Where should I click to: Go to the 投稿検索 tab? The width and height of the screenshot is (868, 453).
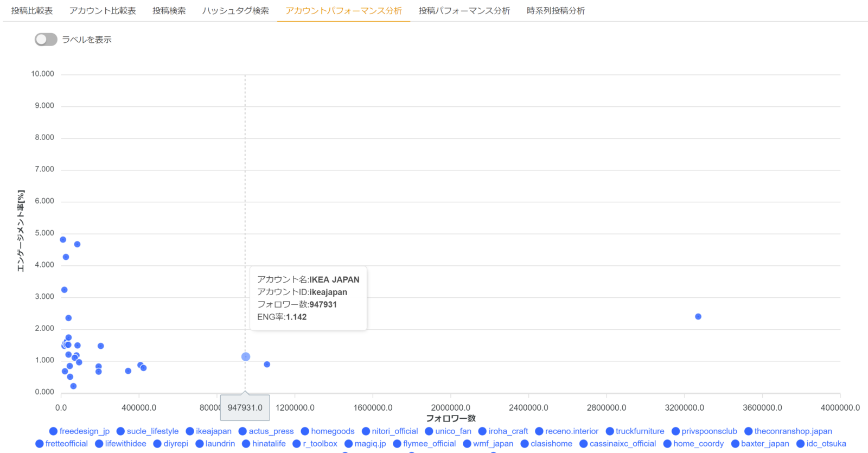click(x=169, y=11)
